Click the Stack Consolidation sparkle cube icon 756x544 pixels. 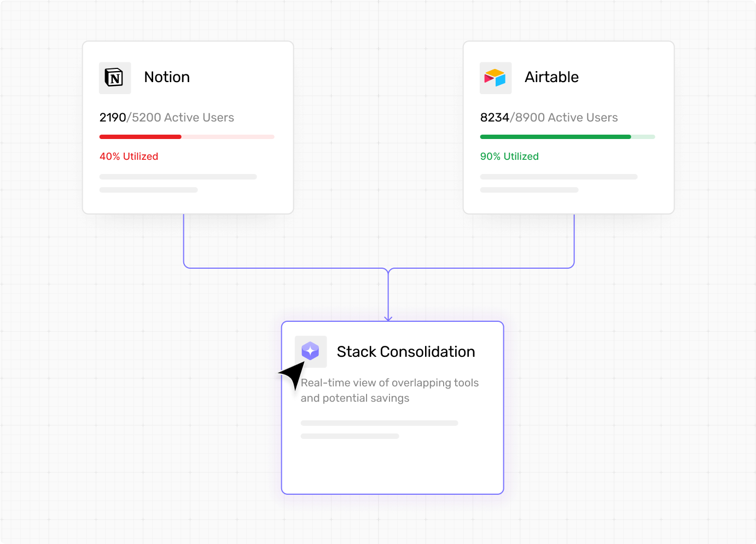311,351
